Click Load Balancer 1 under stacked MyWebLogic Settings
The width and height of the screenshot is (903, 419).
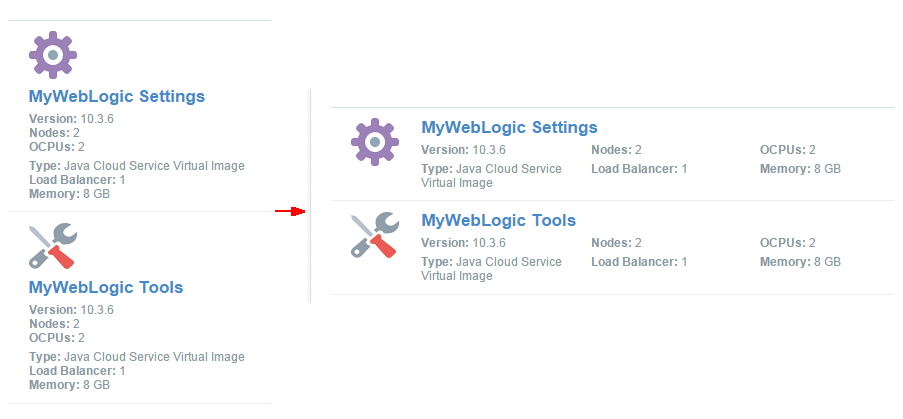point(77,180)
